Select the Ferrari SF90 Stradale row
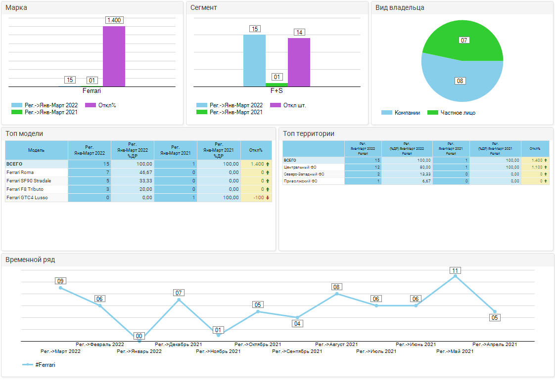 [29, 181]
